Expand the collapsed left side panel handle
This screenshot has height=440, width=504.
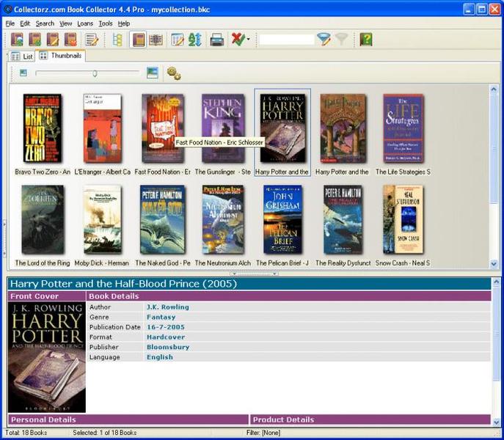tap(4, 238)
